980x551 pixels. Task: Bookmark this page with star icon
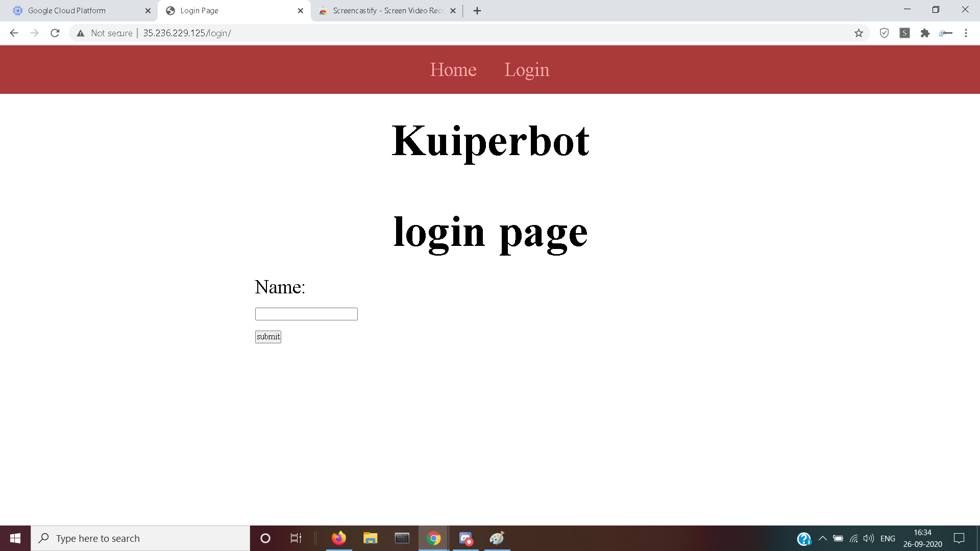[x=859, y=33]
